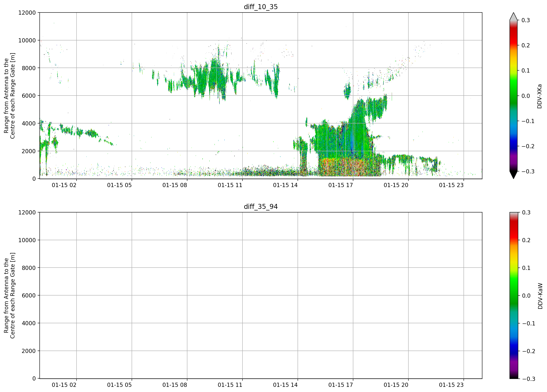Click the DDV-XKa colorbar gradient

click(x=513, y=96)
